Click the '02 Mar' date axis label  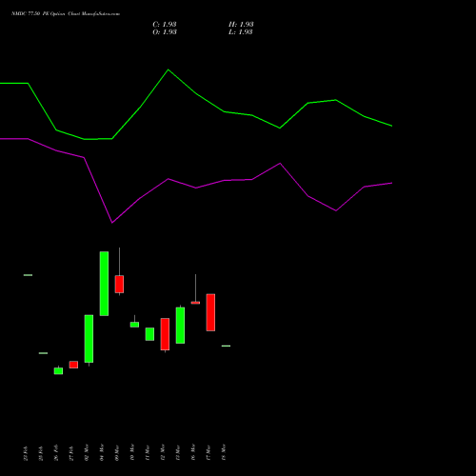coord(87,452)
